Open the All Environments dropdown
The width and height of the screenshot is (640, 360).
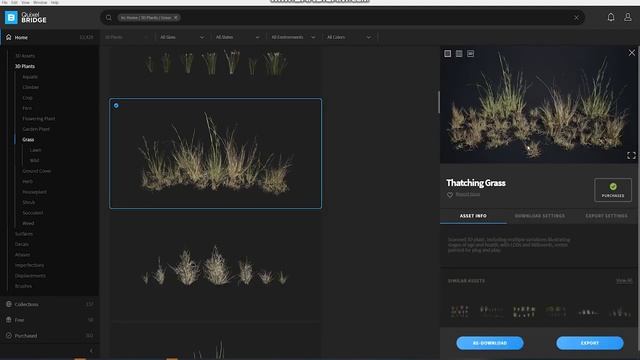pos(293,37)
